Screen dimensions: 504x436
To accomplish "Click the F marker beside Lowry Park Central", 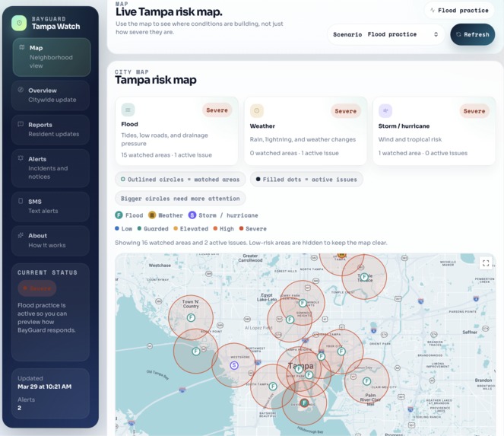I will pyautogui.click(x=303, y=303).
